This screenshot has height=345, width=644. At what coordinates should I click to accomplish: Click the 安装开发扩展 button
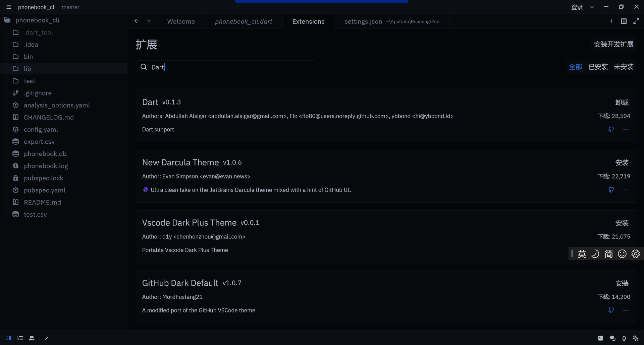(613, 44)
